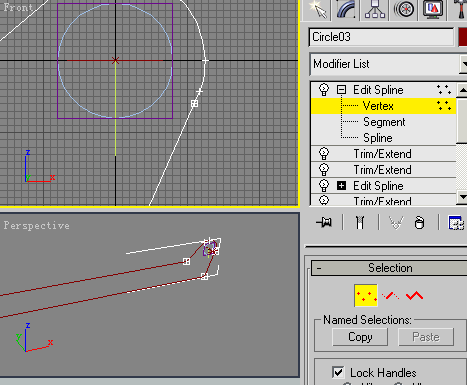
Task: Uncheck the Lock Handles checkbox
Action: coord(338,372)
